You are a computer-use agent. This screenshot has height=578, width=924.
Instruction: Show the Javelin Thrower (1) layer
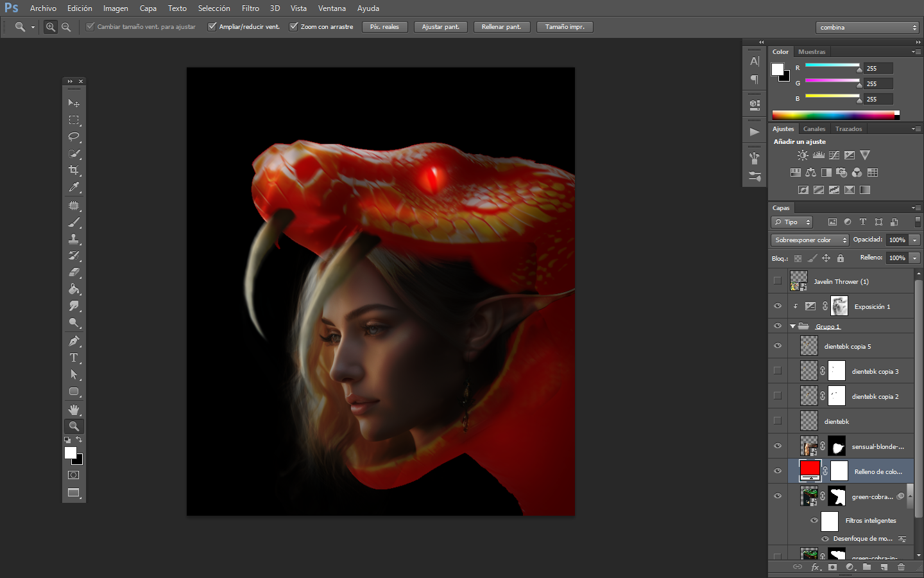778,281
